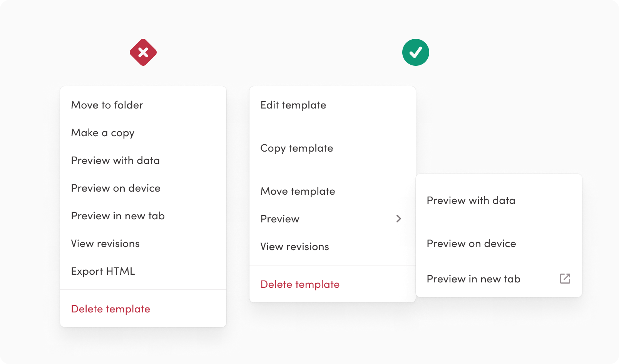Click the red X error badge
Viewport: 619px width, 364px height.
[143, 52]
